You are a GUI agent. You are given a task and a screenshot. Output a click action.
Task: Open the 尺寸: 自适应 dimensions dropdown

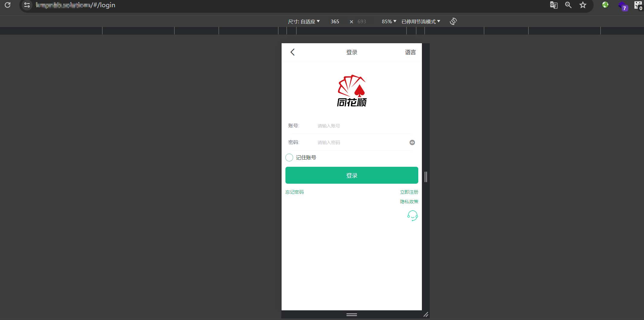[x=304, y=21]
